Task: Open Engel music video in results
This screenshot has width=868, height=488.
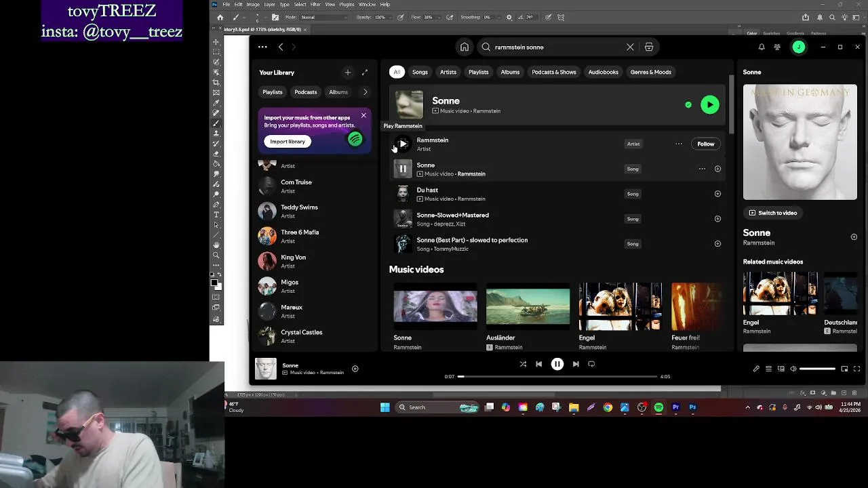Action: 620,306
